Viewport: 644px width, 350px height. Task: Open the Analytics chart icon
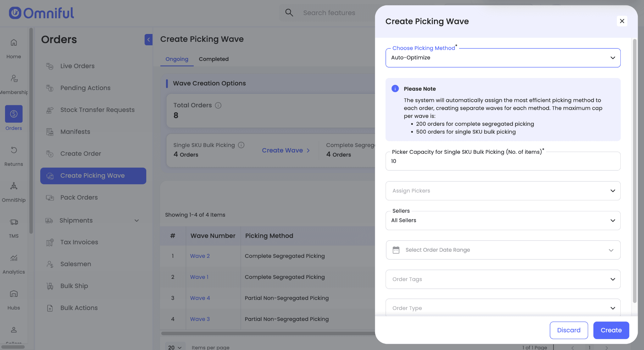pos(14,258)
